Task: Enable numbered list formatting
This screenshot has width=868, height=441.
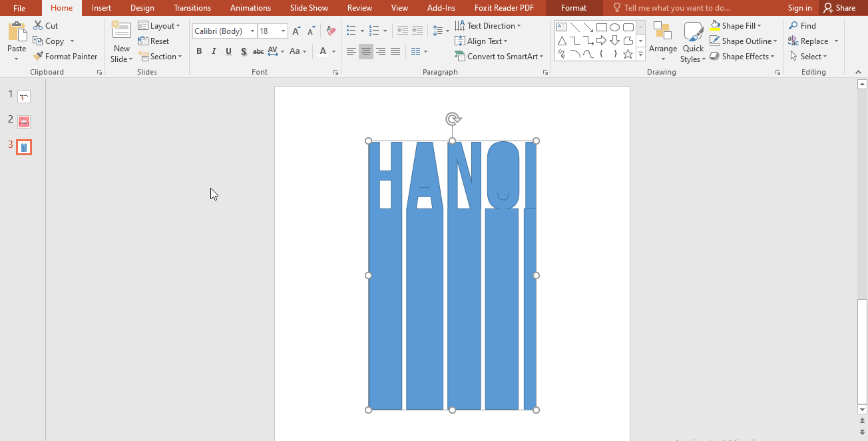Action: tap(375, 30)
